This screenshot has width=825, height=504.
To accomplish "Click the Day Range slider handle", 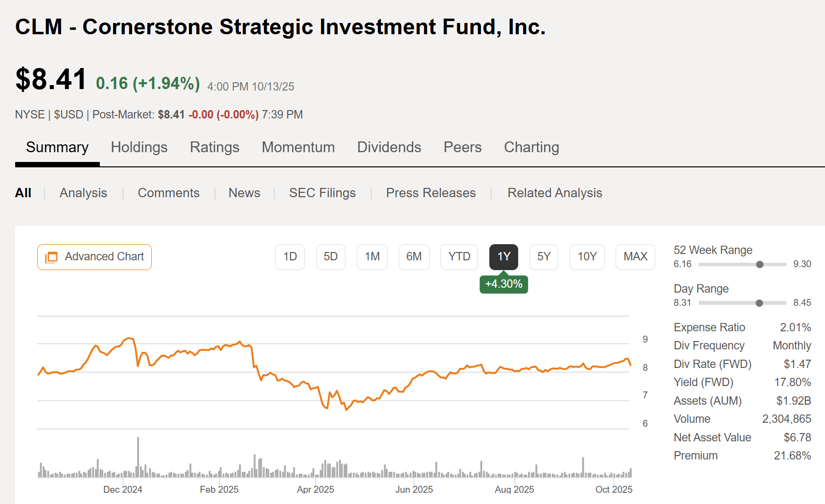I will (x=759, y=303).
